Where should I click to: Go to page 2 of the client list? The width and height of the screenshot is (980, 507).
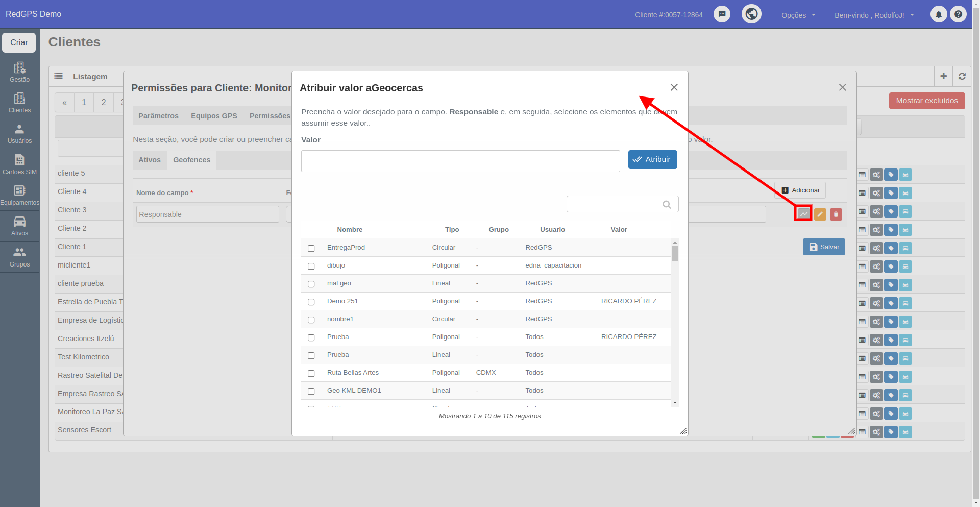[x=104, y=102]
